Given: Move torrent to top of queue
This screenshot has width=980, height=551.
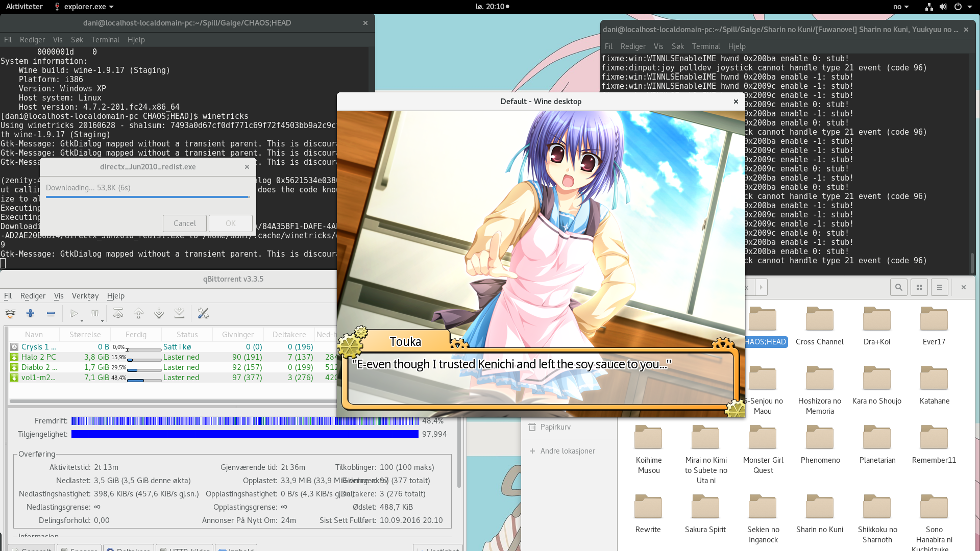Looking at the screenshot, I should pyautogui.click(x=118, y=313).
